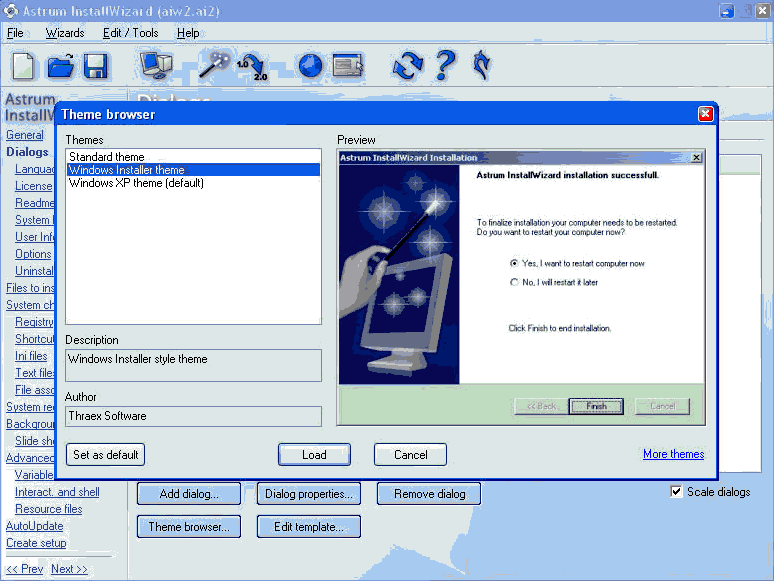The image size is (774, 581).
Task: Close the preview installer window
Action: pos(696,157)
